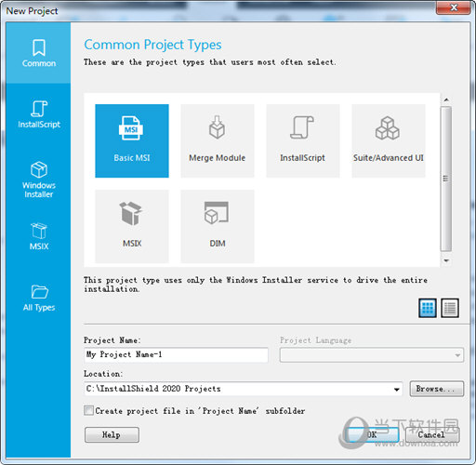Image resolution: width=476 pixels, height=465 pixels.
Task: Cancel the New Project dialog
Action: (x=432, y=435)
